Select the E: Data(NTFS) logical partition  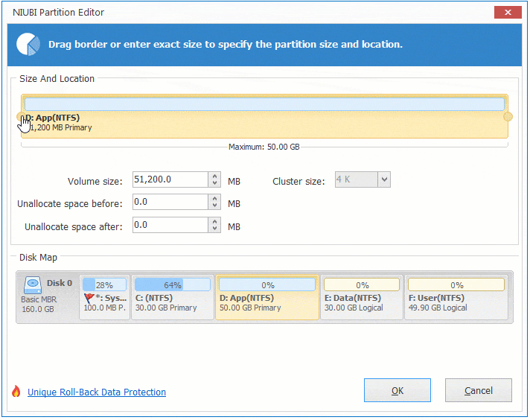tap(362, 297)
